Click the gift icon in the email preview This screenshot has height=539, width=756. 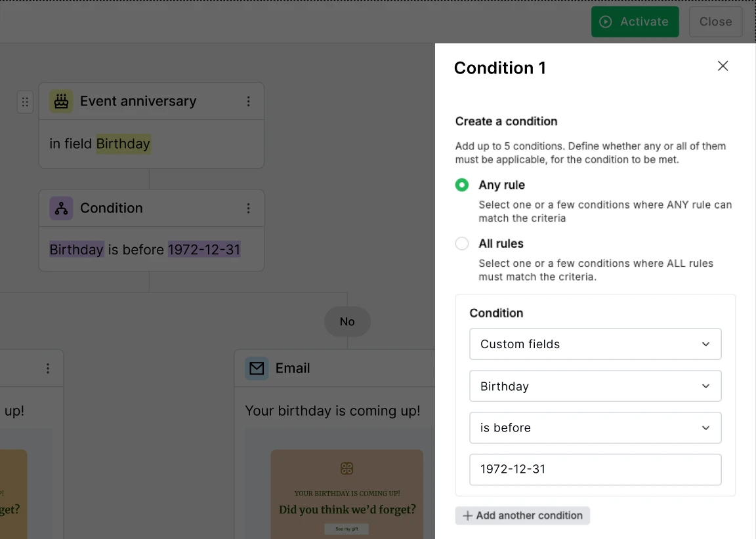pyautogui.click(x=346, y=468)
